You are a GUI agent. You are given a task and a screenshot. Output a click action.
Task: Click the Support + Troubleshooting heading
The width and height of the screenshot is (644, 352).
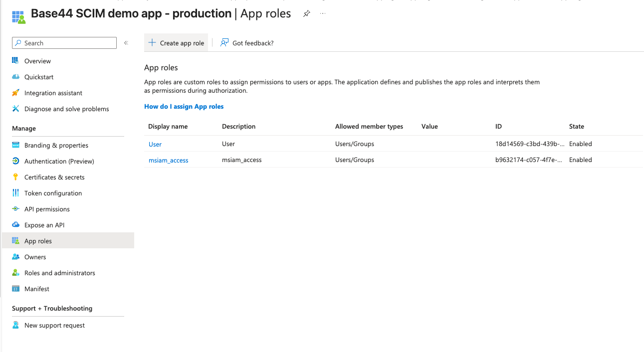[52, 308]
